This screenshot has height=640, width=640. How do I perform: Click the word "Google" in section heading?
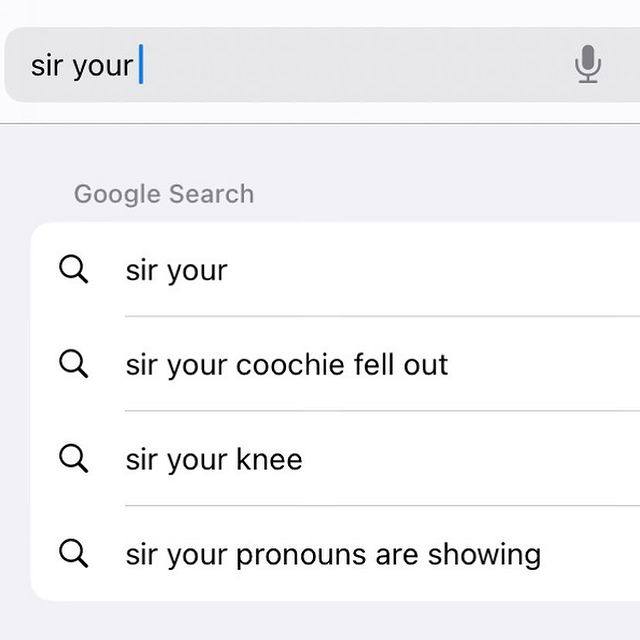[x=116, y=195]
